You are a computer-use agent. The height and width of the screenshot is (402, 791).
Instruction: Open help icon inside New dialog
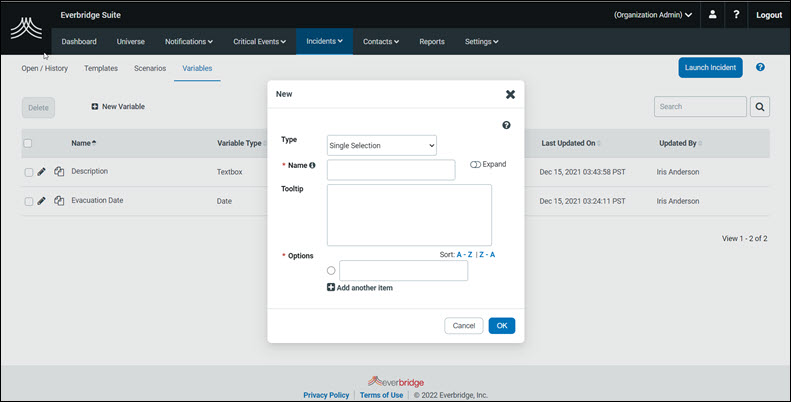click(506, 125)
